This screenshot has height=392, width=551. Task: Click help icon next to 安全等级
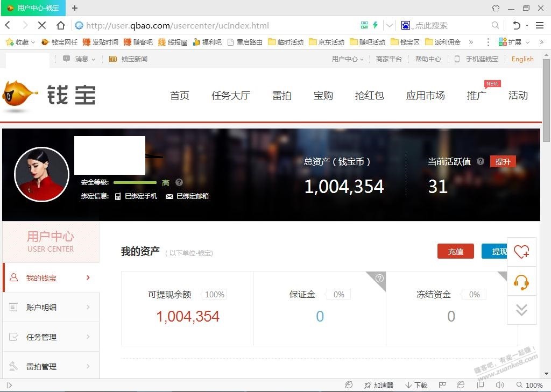tap(179, 182)
